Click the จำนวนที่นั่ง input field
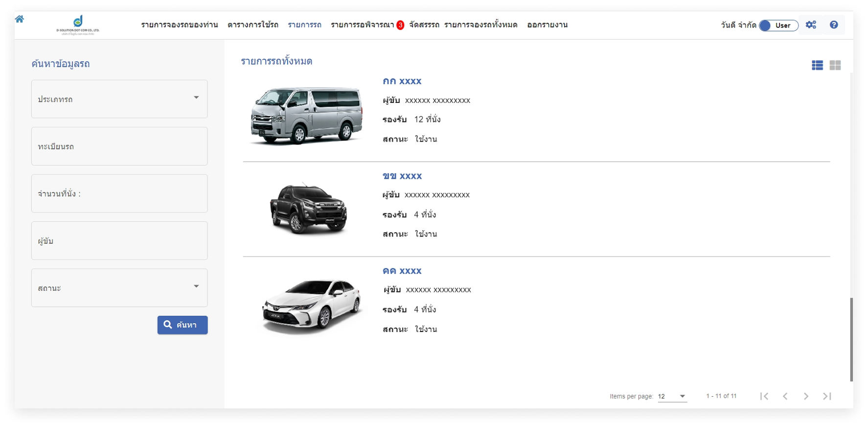The image size is (868, 427). pos(119,193)
